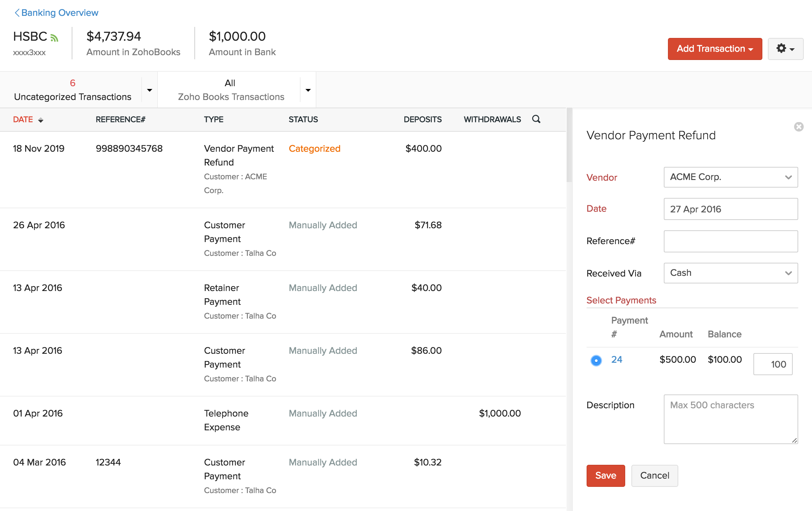Open the Received Via Cash dropdown
This screenshot has width=812, height=511.
click(x=730, y=273)
